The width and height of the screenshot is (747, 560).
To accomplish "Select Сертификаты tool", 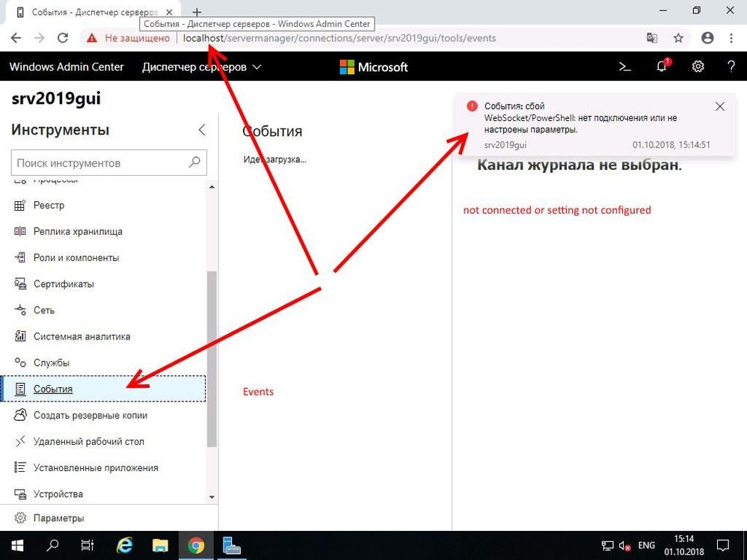I will click(103, 284).
